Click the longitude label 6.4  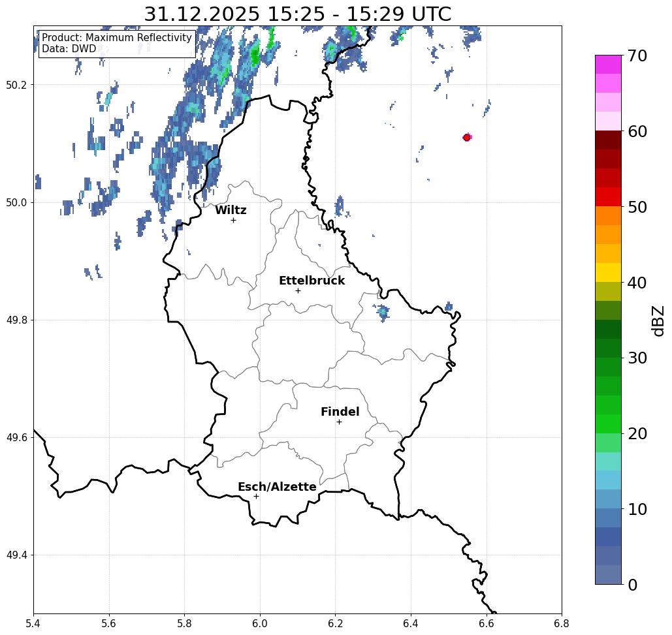click(411, 623)
